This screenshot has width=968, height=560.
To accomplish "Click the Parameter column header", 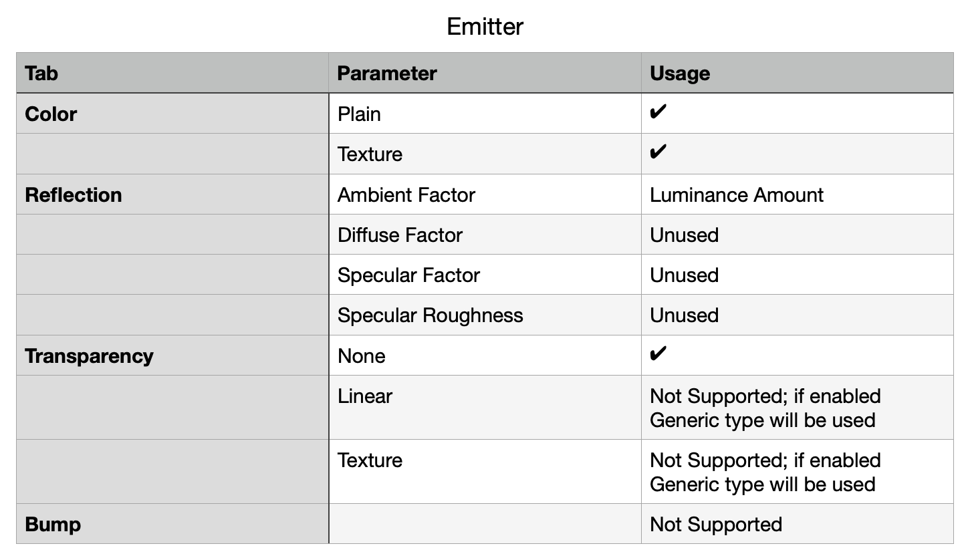I will click(387, 73).
